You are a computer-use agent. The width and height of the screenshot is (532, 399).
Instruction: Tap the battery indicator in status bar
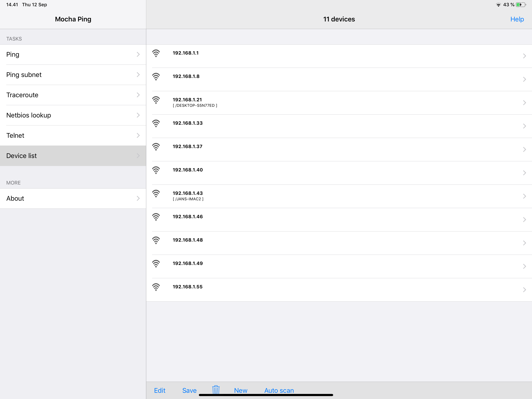pyautogui.click(x=521, y=5)
